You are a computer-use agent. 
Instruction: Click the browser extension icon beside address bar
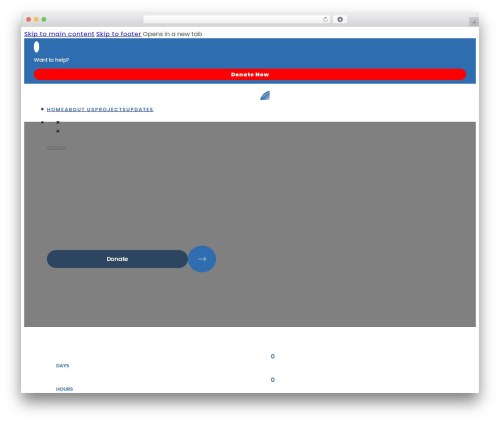(x=340, y=19)
